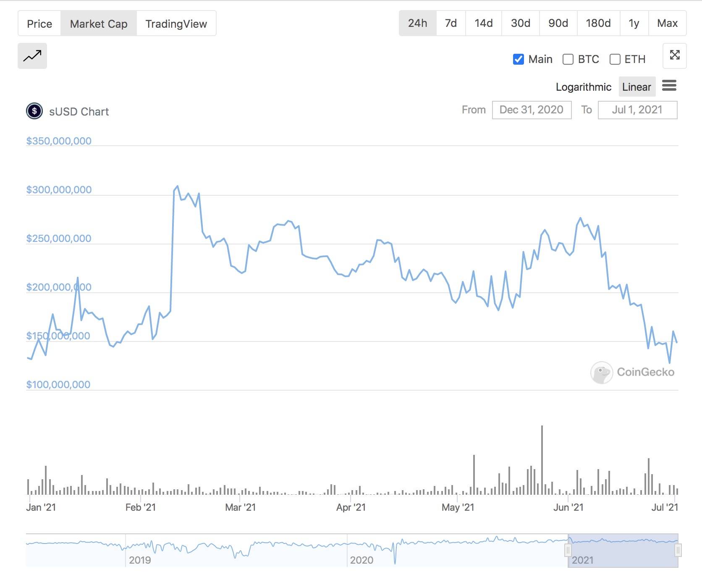The width and height of the screenshot is (702, 588).
Task: Select the 30d time range
Action: [521, 23]
